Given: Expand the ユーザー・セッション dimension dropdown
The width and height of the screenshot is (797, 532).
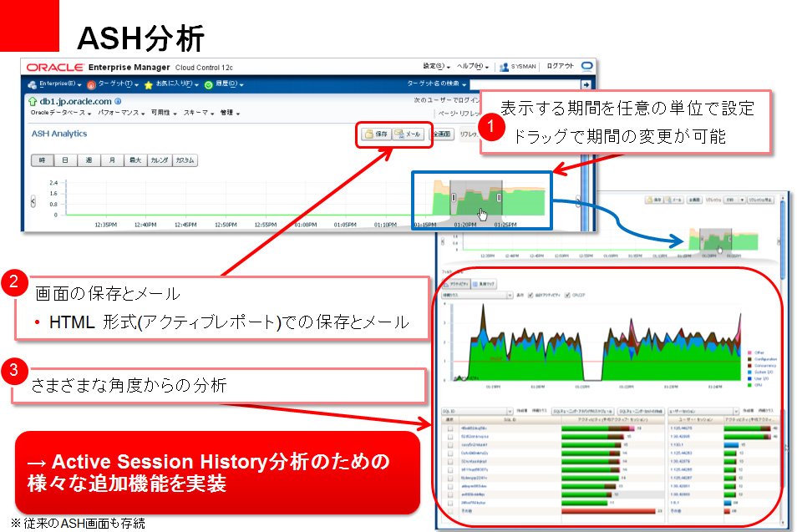Looking at the screenshot, I should 735,411.
